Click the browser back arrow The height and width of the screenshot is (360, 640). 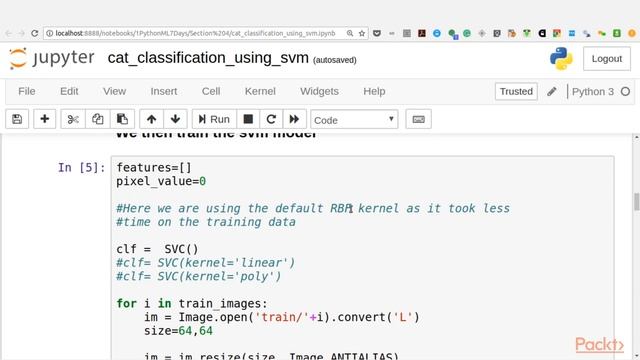(9, 33)
